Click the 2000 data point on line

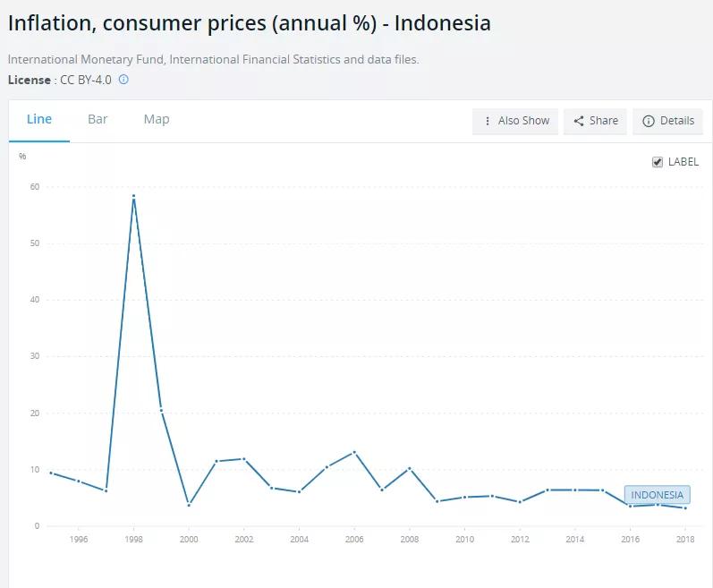point(189,505)
